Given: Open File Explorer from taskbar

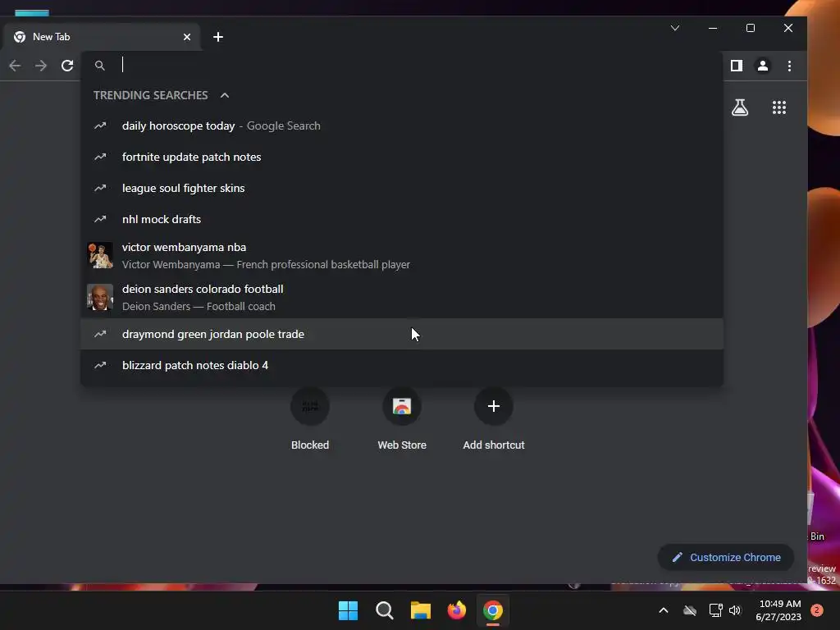Looking at the screenshot, I should [421, 610].
